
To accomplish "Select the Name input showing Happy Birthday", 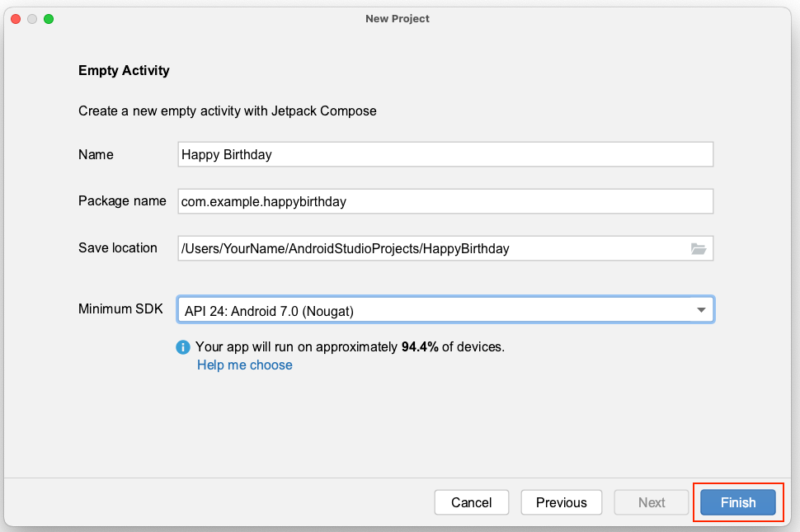I will pyautogui.click(x=445, y=154).
